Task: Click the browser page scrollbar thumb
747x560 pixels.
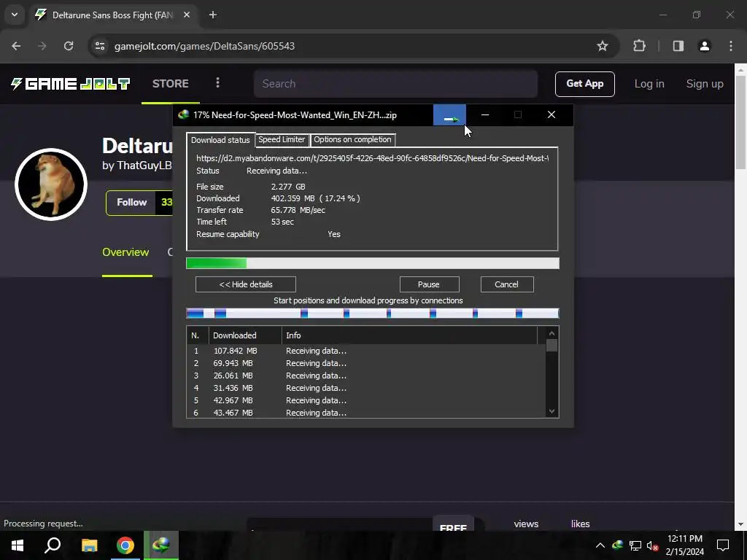Action: 740,122
